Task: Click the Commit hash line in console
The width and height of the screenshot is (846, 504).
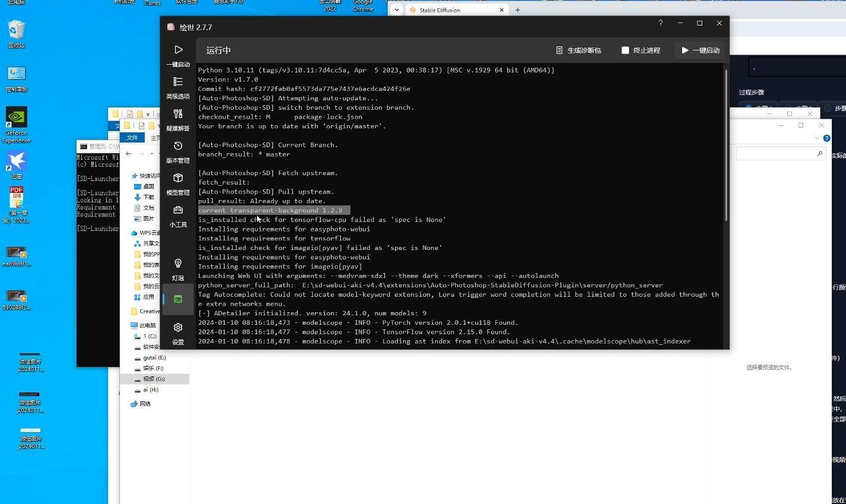Action: pyautogui.click(x=304, y=89)
